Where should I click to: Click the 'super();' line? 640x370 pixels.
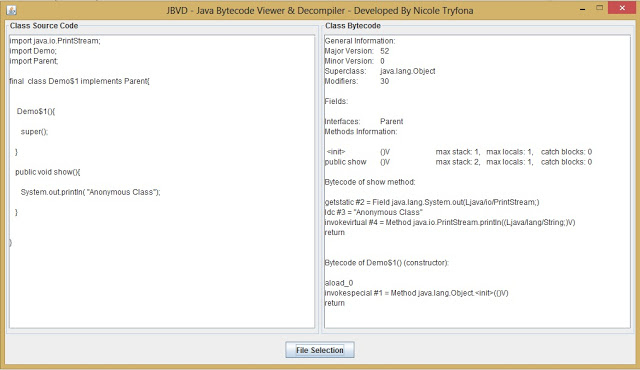pyautogui.click(x=34, y=131)
